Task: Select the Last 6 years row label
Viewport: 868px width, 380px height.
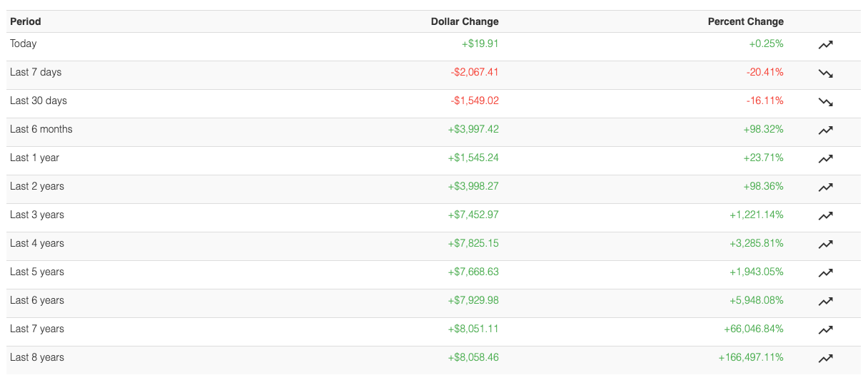Action: 37,300
